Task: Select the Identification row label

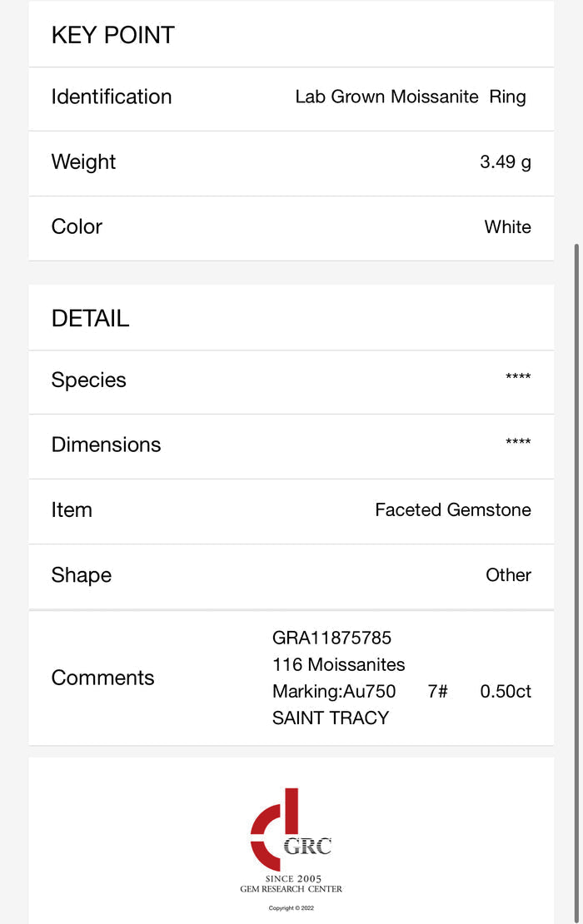Action: pos(112,97)
